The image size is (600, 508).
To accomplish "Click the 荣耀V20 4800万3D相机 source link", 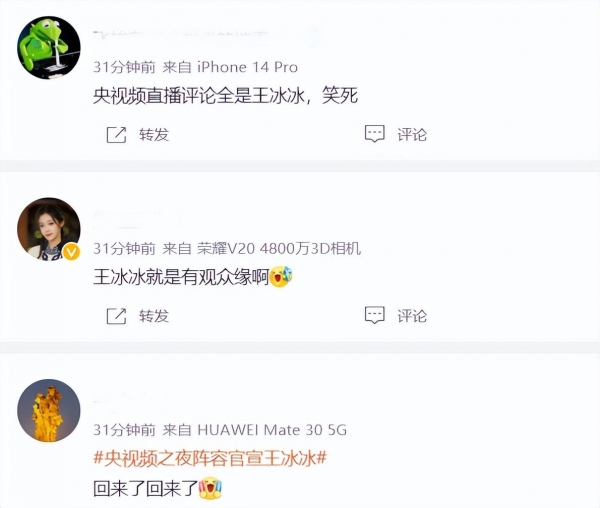I will coord(279,249).
